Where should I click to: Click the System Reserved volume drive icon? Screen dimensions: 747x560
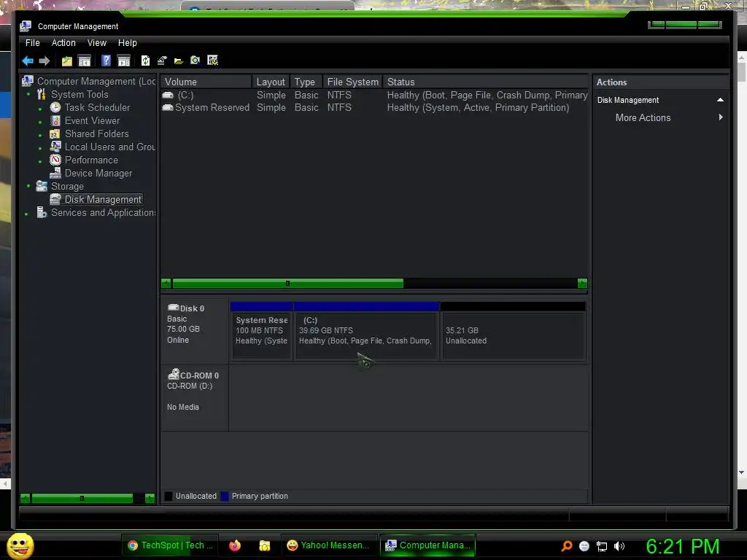[x=168, y=108]
